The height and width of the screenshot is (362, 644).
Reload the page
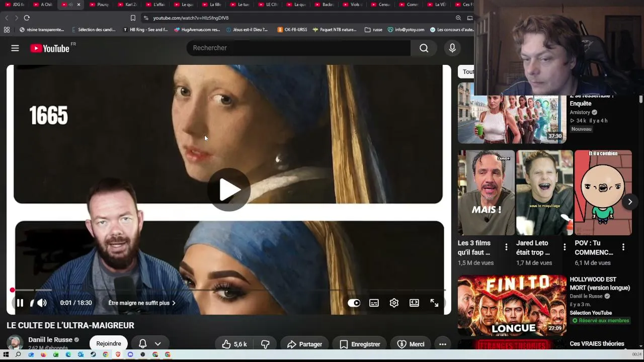(x=27, y=18)
